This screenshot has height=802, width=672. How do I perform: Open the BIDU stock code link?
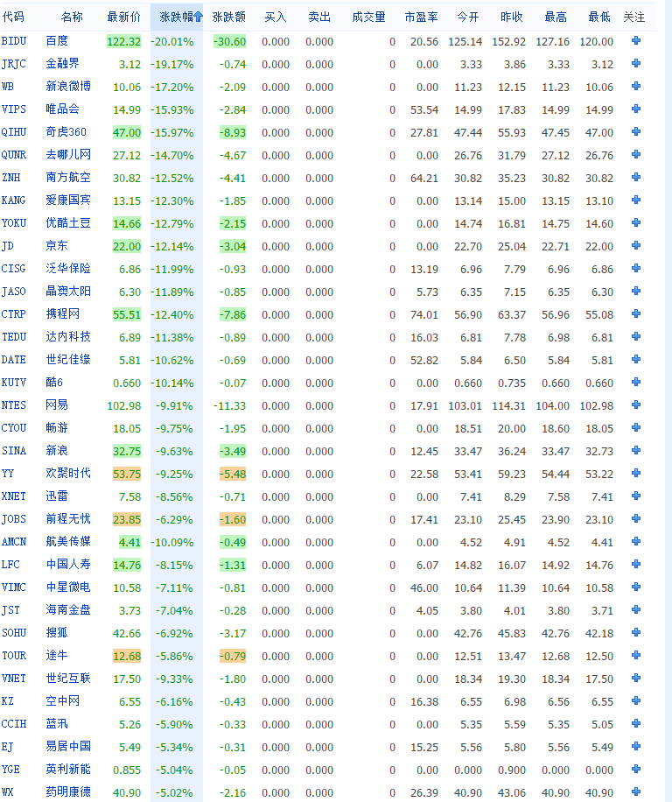(14, 41)
